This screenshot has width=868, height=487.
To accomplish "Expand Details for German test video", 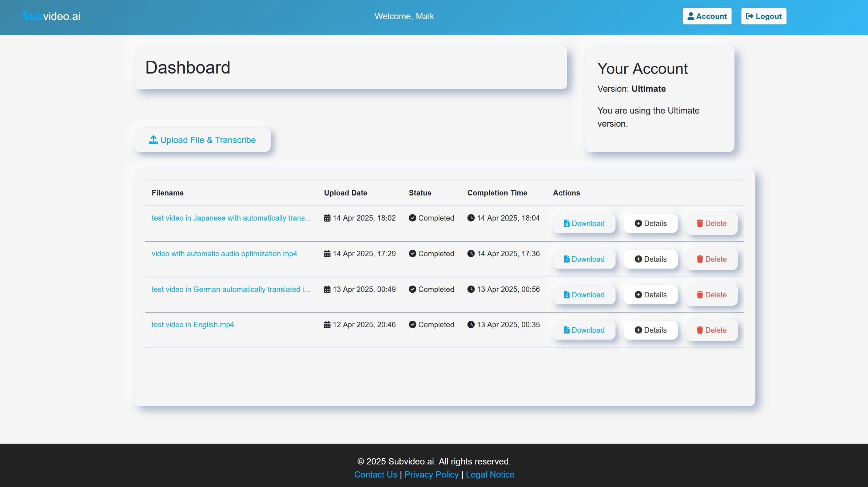I will 650,295.
